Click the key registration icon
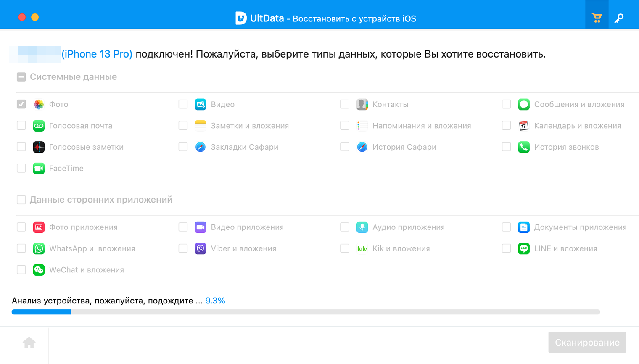This screenshot has width=639, height=364. (619, 18)
